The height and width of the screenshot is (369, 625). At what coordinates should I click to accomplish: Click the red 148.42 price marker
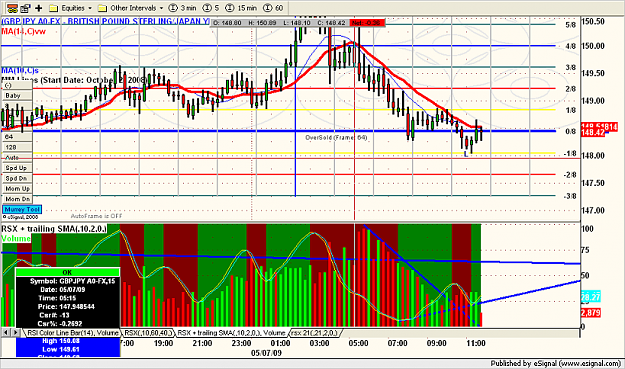593,133
